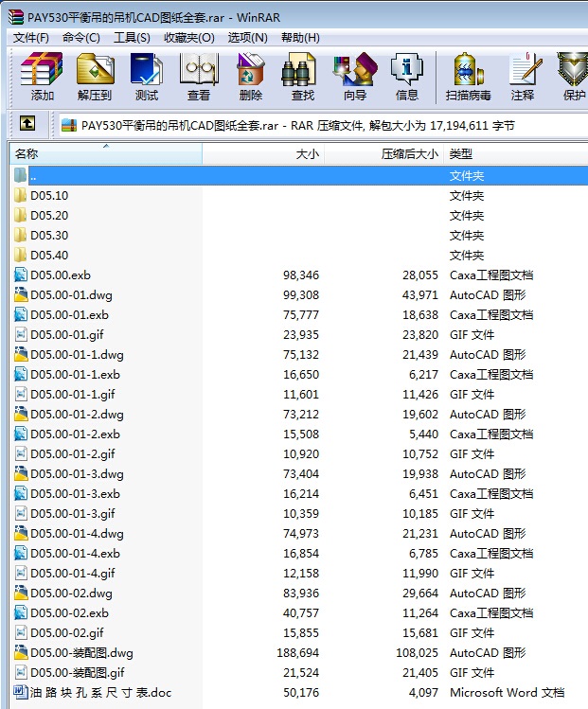Select file D05.00-01-3.dwg
The image size is (588, 709).
(77, 474)
